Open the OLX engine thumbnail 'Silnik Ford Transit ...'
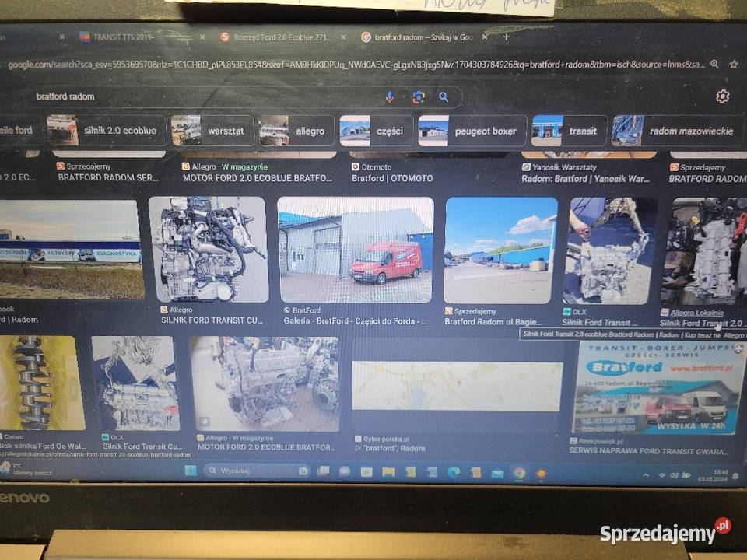 610,251
